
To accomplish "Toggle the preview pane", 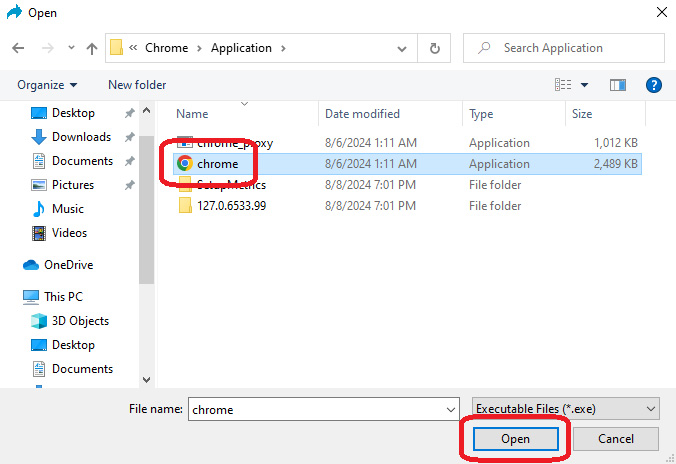I will point(618,85).
